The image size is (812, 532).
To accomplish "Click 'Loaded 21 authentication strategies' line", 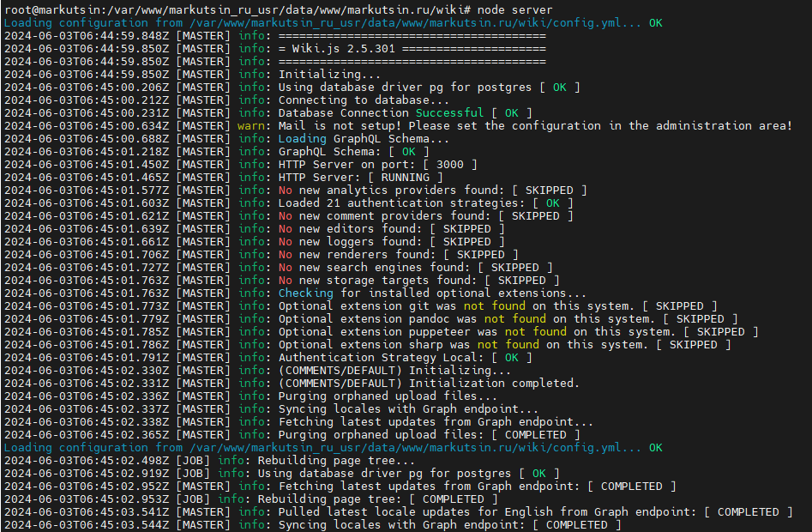I will click(x=288, y=203).
